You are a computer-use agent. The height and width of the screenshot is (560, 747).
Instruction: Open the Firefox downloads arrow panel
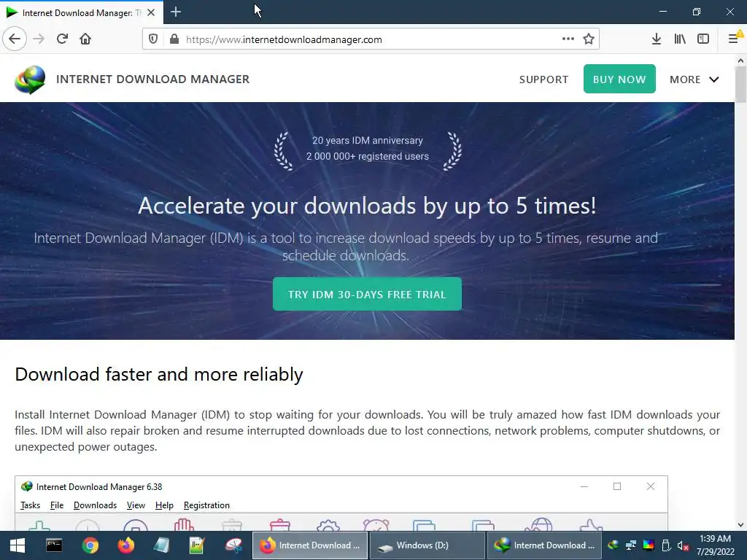click(657, 39)
